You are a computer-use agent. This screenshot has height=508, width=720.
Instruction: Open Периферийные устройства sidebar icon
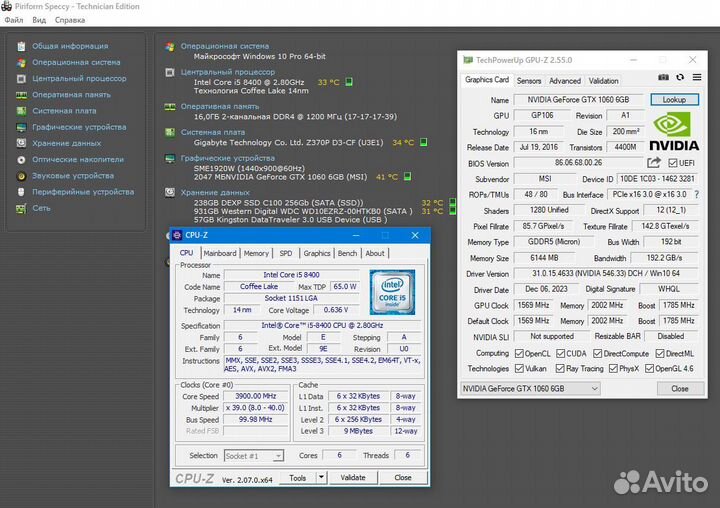pyautogui.click(x=21, y=192)
